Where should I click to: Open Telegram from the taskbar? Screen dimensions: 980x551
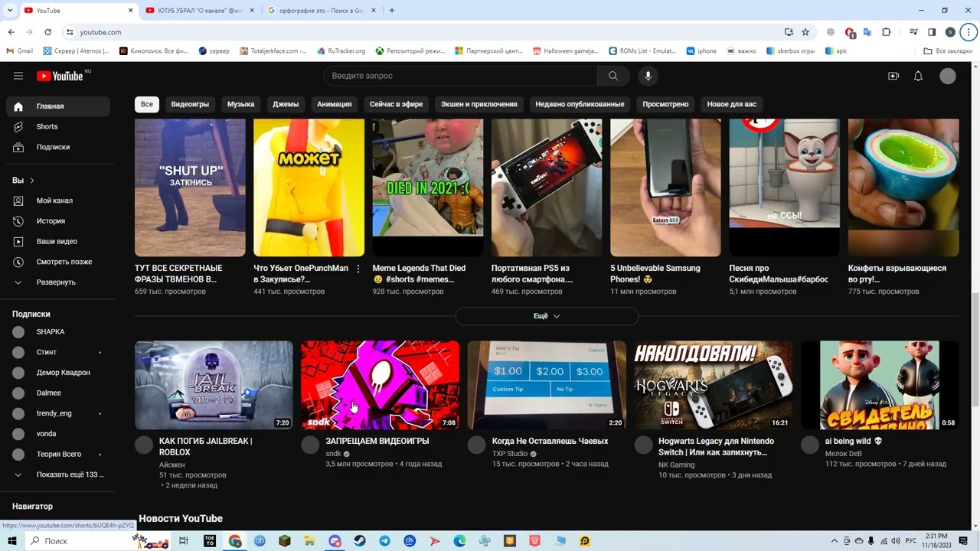tap(385, 541)
